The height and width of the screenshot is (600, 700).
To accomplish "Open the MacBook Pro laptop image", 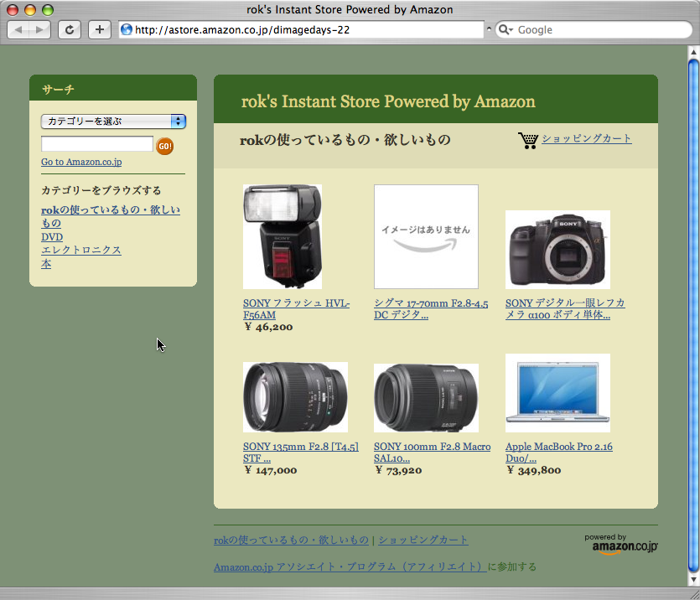I will point(557,393).
